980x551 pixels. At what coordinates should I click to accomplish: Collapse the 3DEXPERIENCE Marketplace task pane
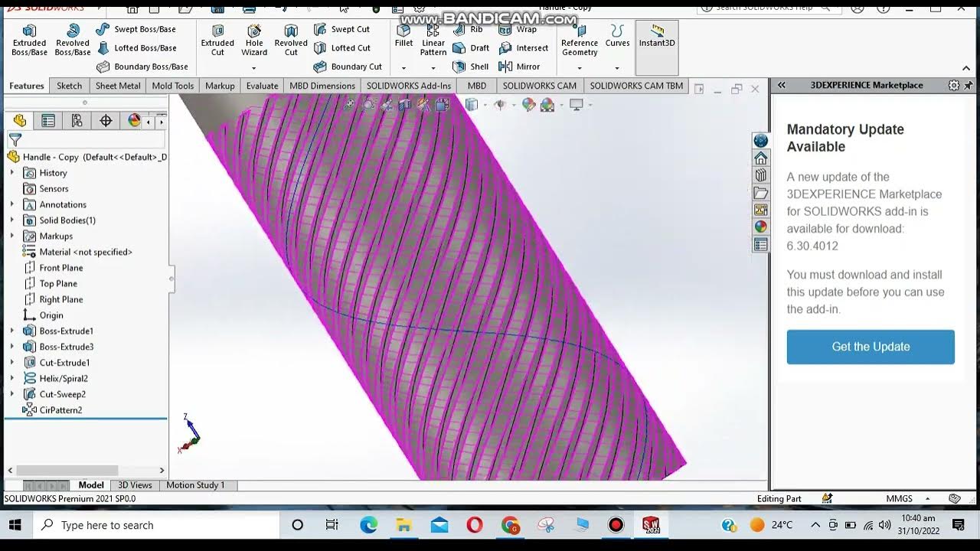(782, 85)
